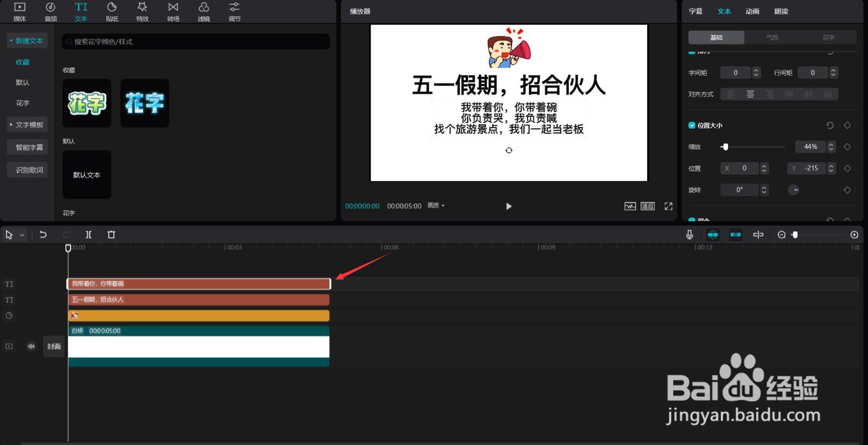The width and height of the screenshot is (868, 445).
Task: Switch to the 动画 tab
Action: 752,11
